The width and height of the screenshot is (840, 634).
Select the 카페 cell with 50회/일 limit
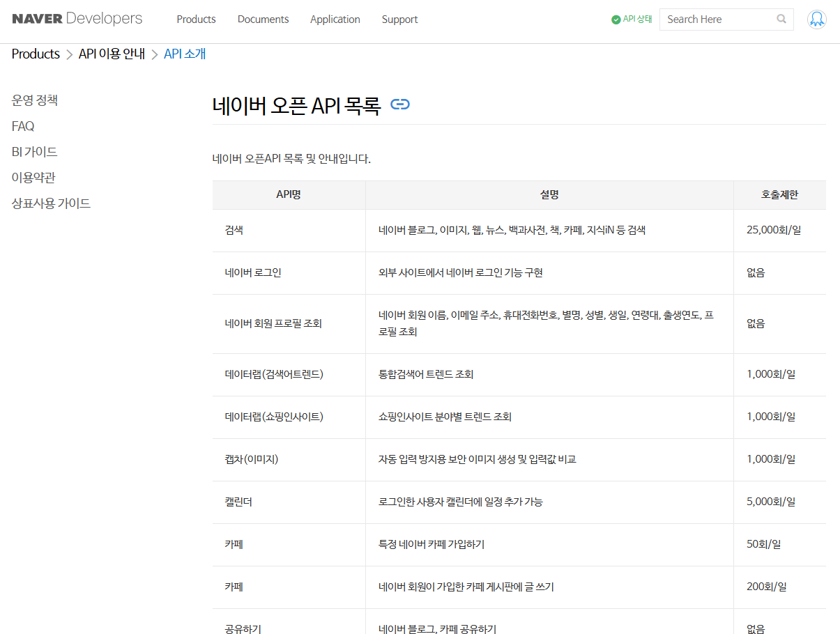tap(289, 544)
